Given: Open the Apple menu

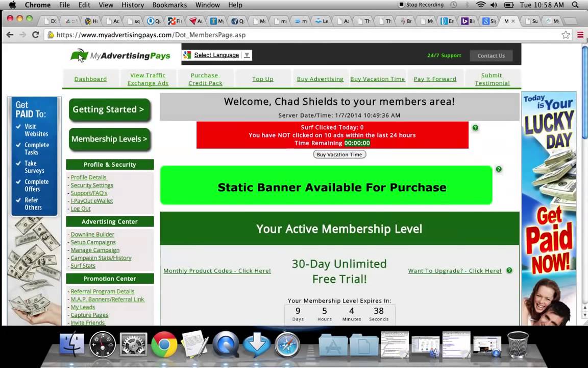Looking at the screenshot, I should click(x=12, y=5).
